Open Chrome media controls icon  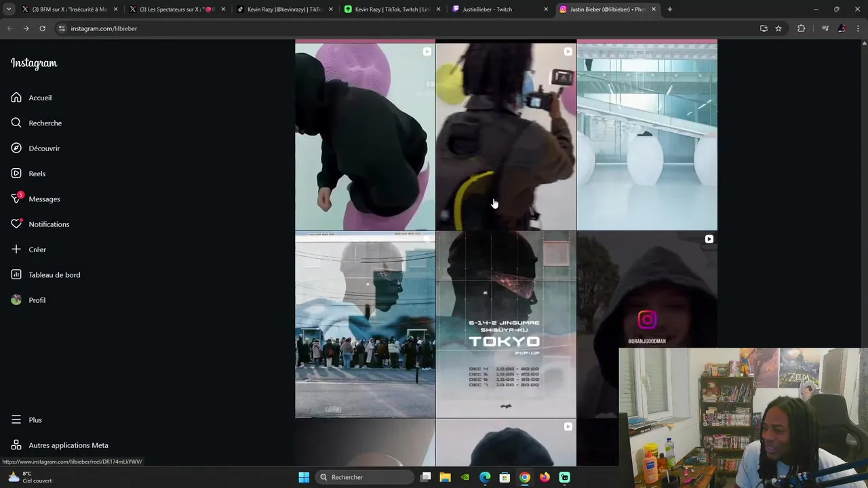[825, 28]
